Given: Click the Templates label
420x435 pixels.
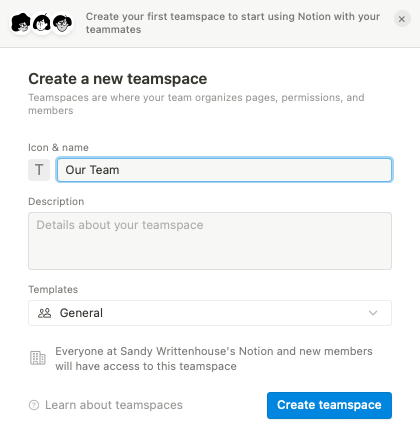Looking at the screenshot, I should pos(53,289).
